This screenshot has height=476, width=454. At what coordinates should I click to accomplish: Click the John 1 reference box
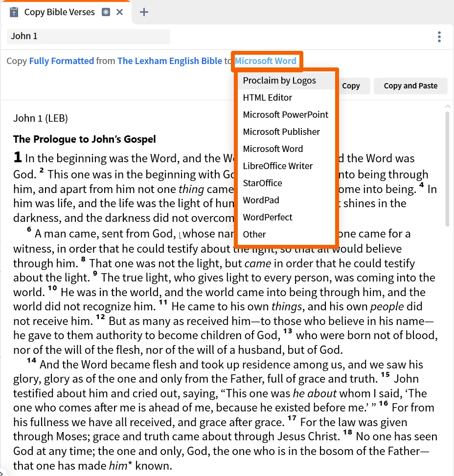click(88, 37)
